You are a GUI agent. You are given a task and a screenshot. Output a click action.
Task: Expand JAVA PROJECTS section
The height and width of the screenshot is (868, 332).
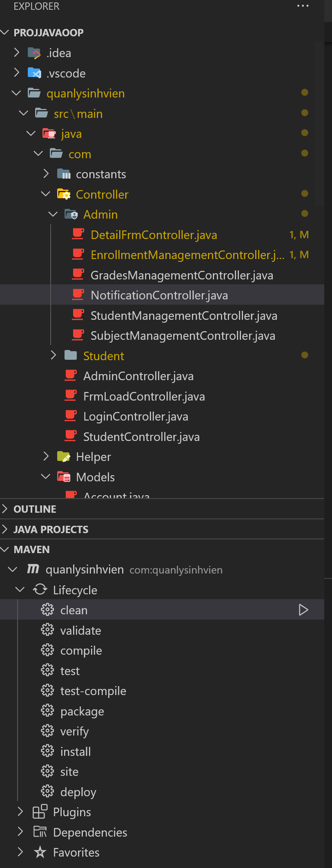pyautogui.click(x=50, y=529)
